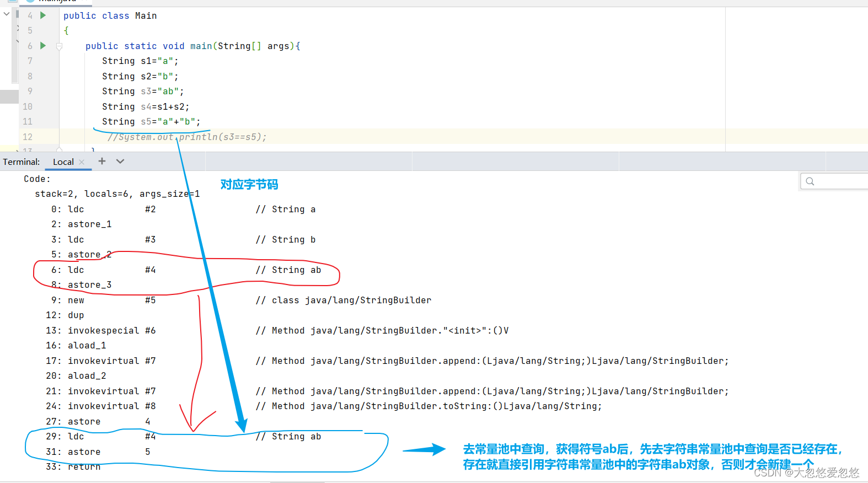This screenshot has width=868, height=483.
Task: Close the Local terminal tab
Action: point(82,162)
